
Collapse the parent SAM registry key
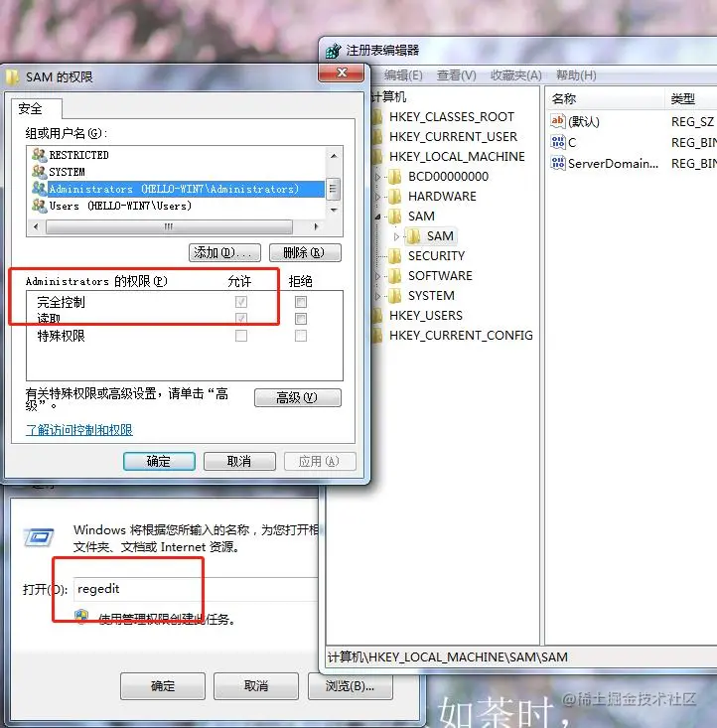pyautogui.click(x=377, y=217)
